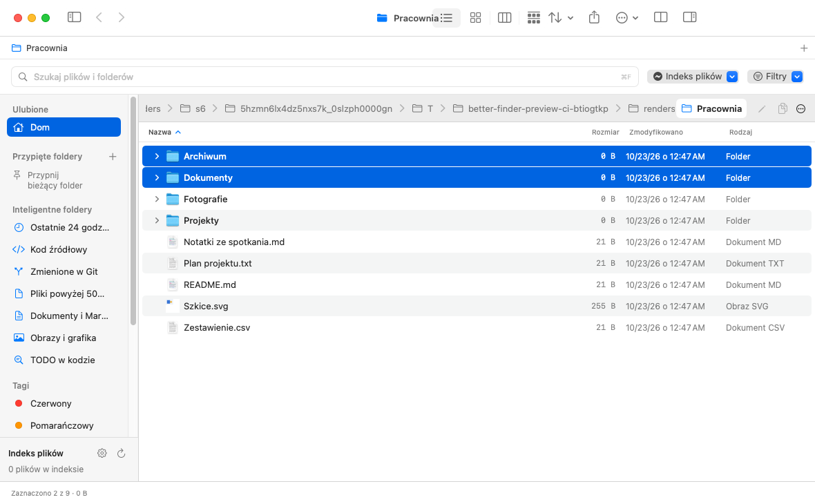Click the better-finder-preview-ci-btiogtkp breadcrumb
This screenshot has height=504, width=815.
[530, 108]
